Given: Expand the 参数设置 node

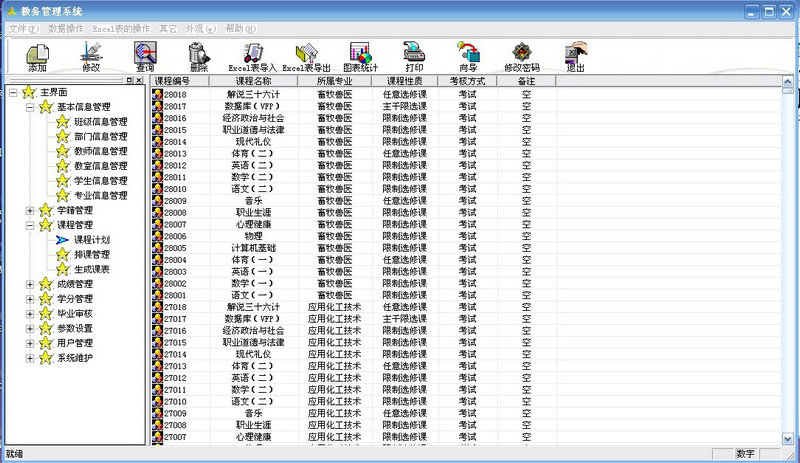Looking at the screenshot, I should tap(30, 329).
